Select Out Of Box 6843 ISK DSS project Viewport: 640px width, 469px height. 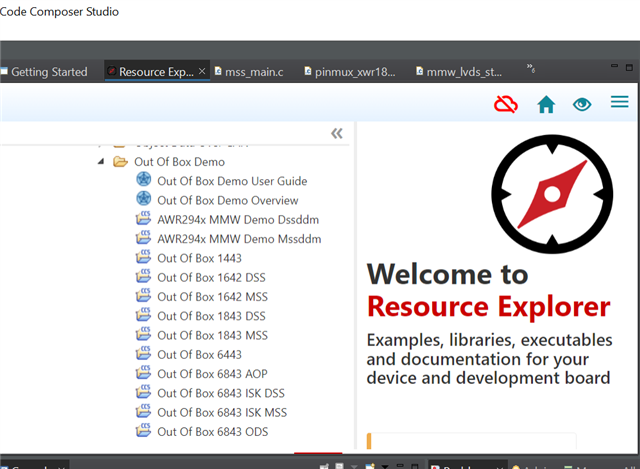coord(221,393)
